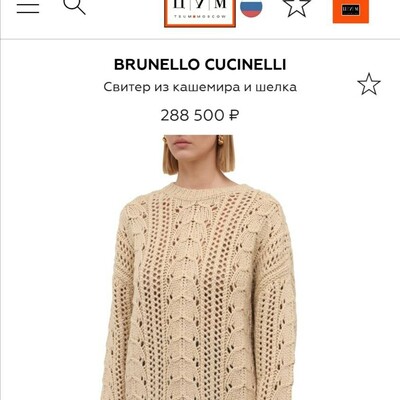Open the BRUNELLO CUCINELLI brand page
The height and width of the screenshot is (400, 400).
tap(200, 65)
